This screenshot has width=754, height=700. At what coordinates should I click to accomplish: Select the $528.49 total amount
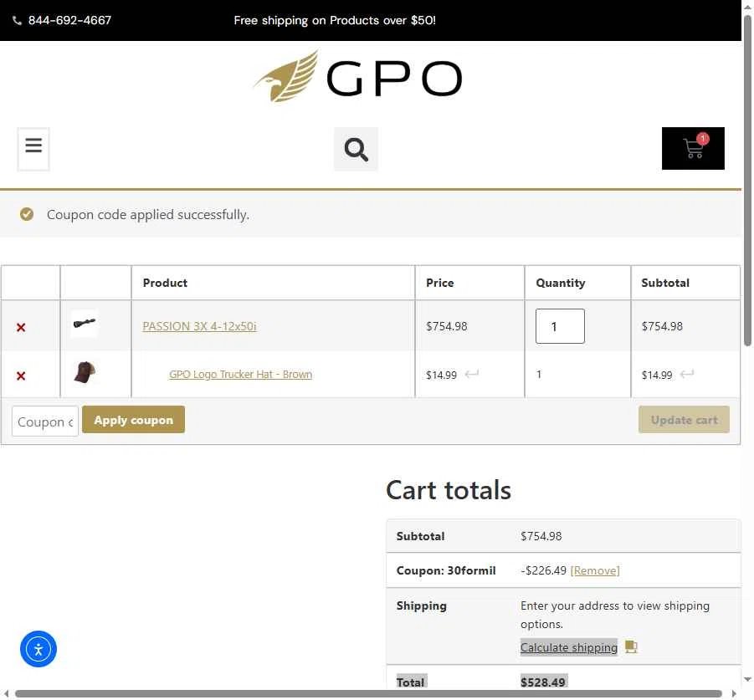(543, 682)
